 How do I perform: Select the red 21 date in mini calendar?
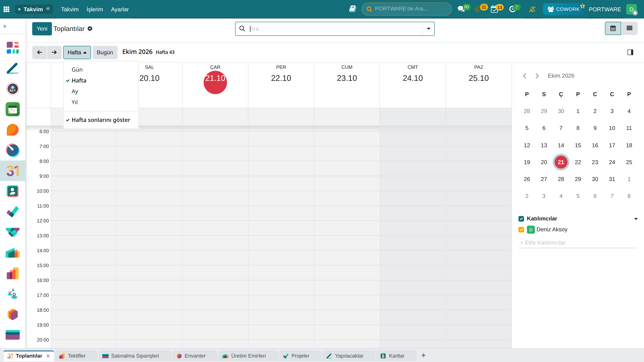point(561,162)
